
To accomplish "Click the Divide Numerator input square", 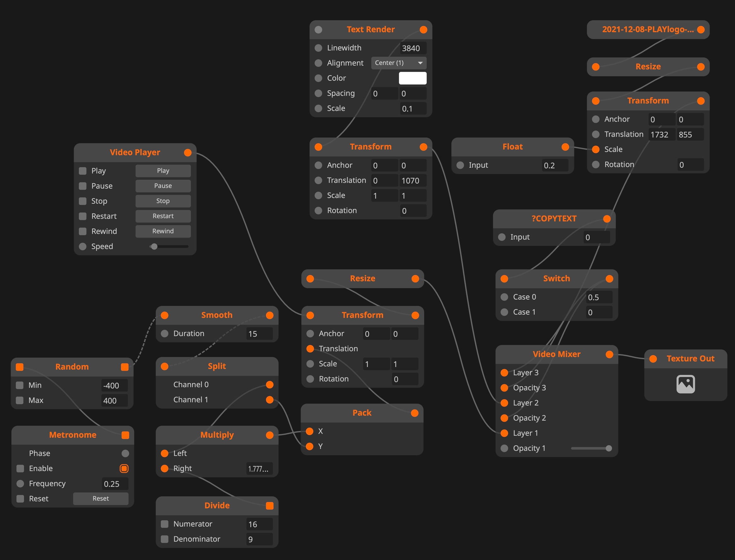I will pos(165,524).
